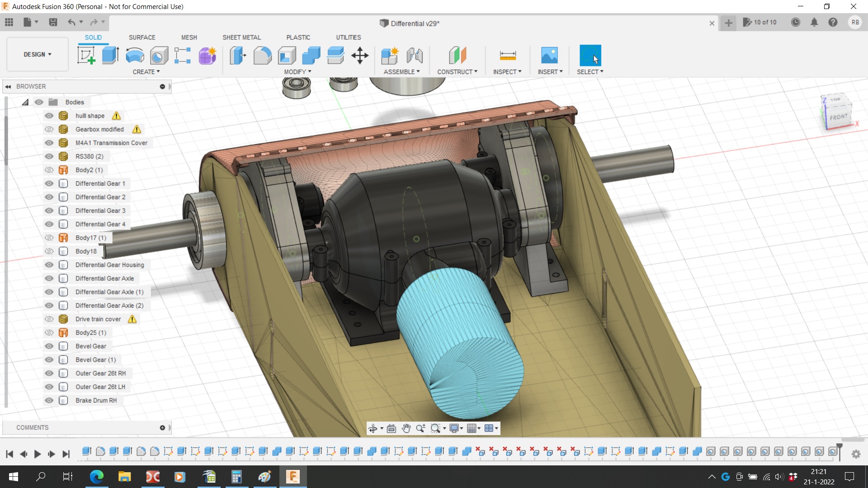Click the Revolve tool icon
This screenshot has height=488, width=868.
click(x=135, y=56)
